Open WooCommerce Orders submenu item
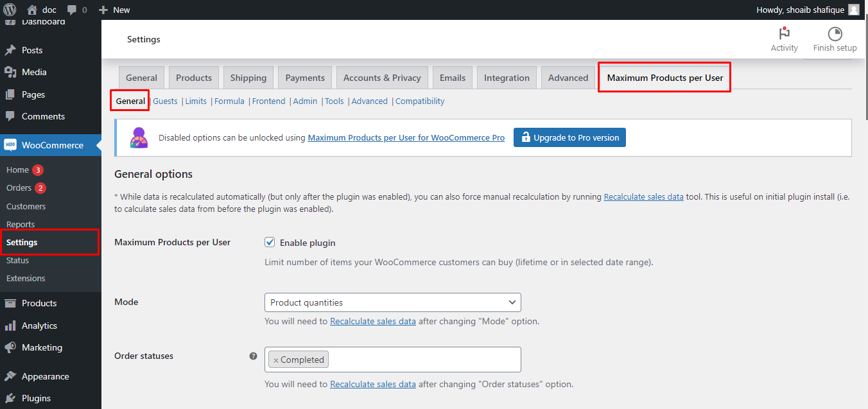The image size is (868, 409). (19, 188)
